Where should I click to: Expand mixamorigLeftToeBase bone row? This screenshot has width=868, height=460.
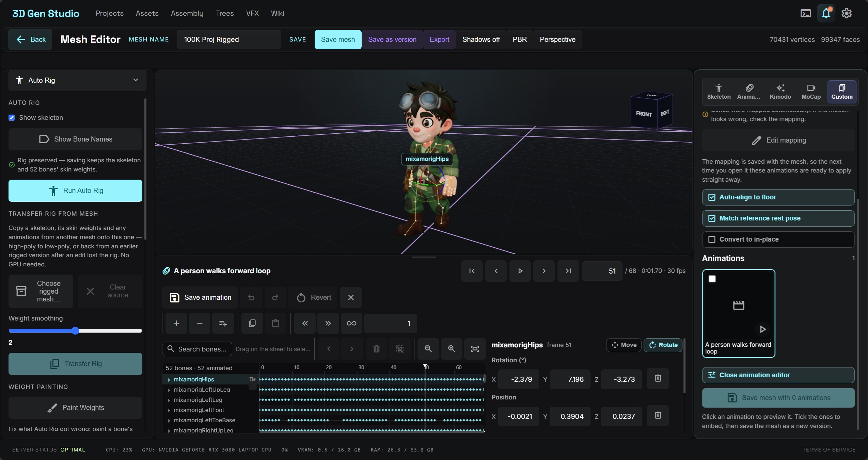click(169, 421)
